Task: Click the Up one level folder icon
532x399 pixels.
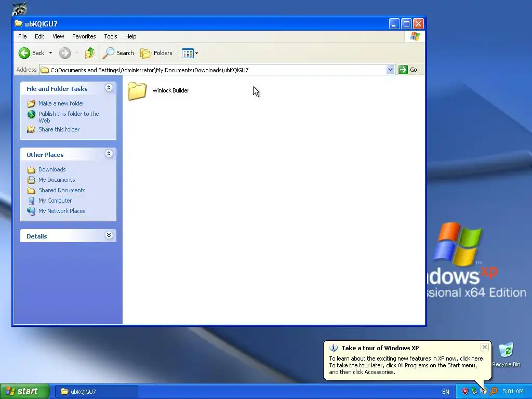Action: tap(90, 53)
